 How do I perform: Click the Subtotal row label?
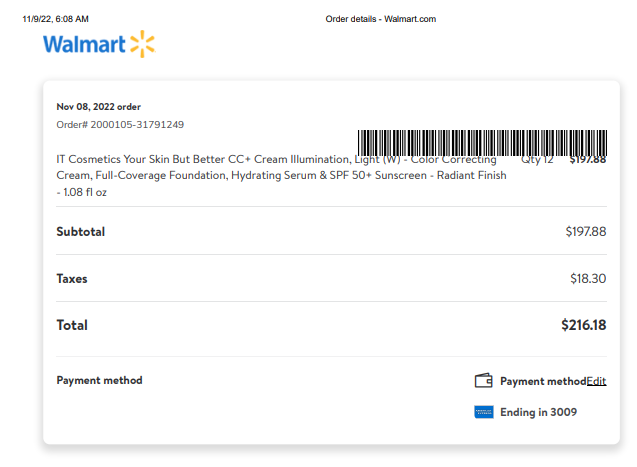(x=80, y=231)
